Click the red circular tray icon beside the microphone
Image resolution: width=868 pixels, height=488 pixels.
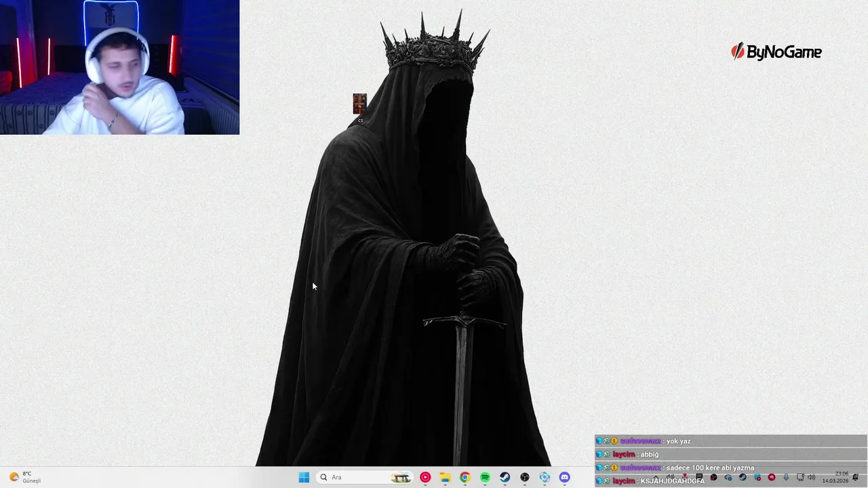point(772,477)
